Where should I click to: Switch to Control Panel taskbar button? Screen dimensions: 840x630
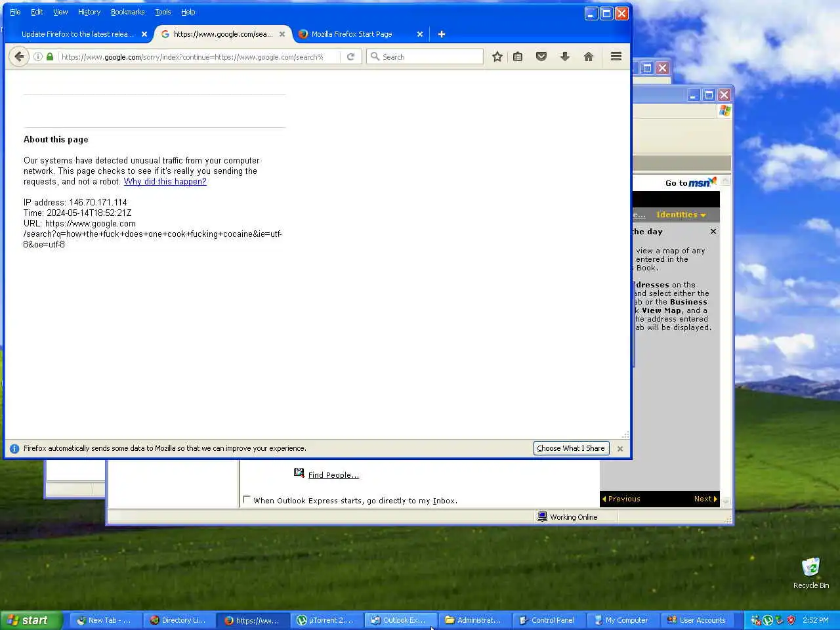pyautogui.click(x=547, y=620)
